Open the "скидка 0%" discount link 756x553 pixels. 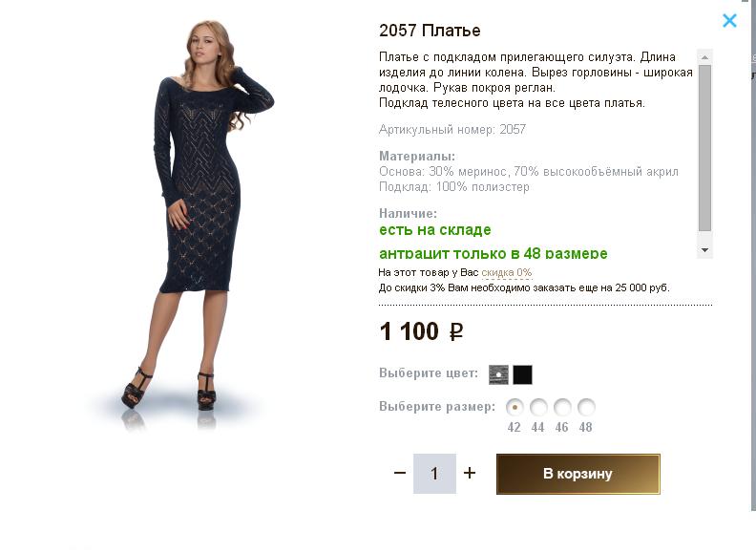tap(506, 273)
